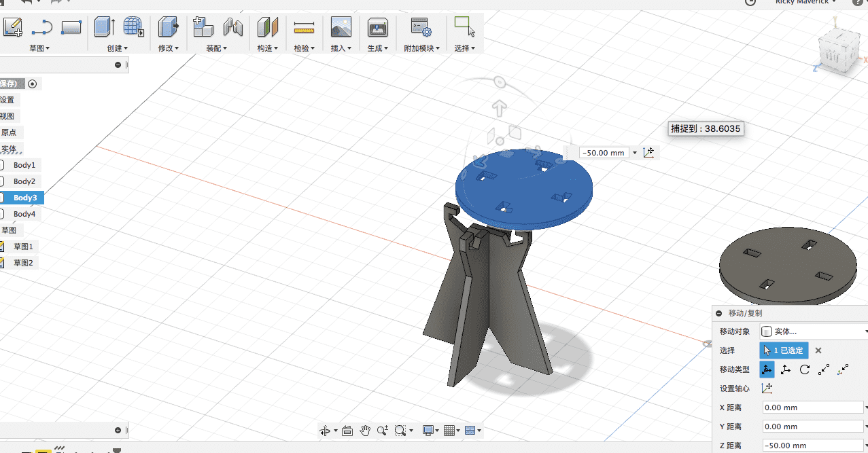
Task: Click the Set Pivot icon
Action: click(767, 388)
